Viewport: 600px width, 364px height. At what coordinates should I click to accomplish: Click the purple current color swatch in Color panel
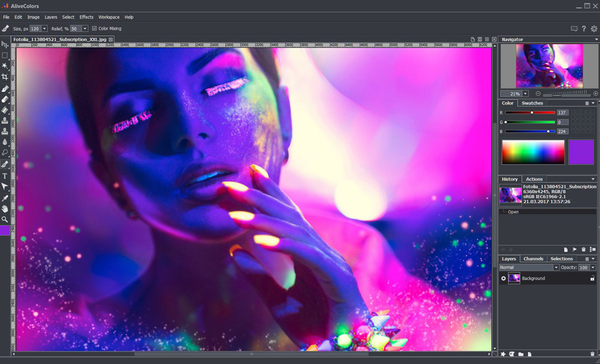(581, 152)
